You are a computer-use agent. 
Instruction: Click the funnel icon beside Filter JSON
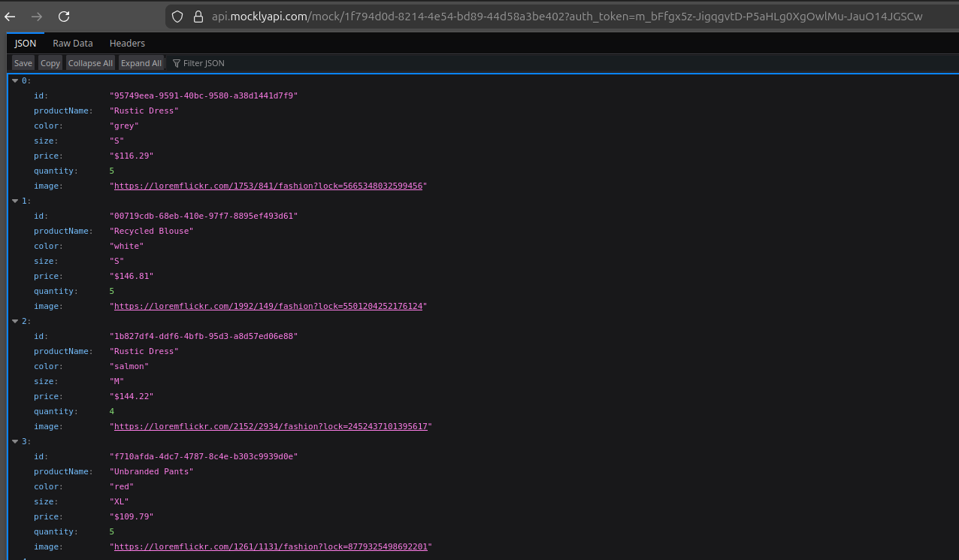(x=176, y=63)
